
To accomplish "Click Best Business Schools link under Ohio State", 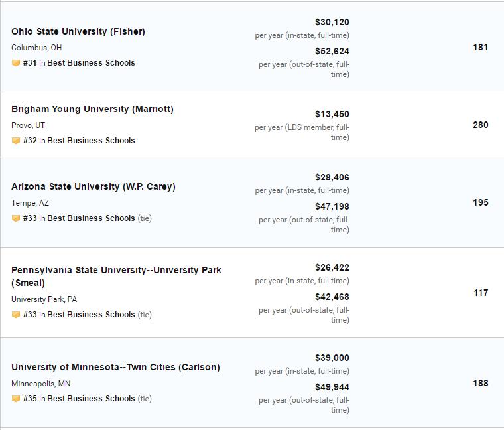I will [x=91, y=63].
